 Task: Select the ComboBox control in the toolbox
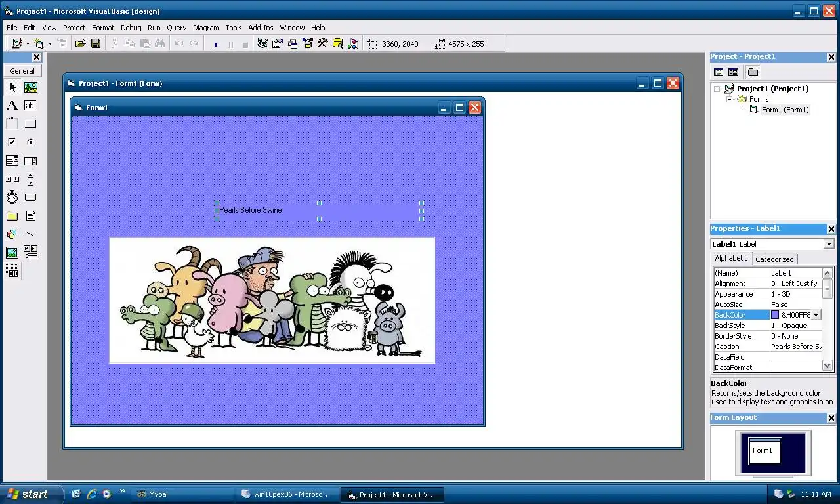coord(12,161)
